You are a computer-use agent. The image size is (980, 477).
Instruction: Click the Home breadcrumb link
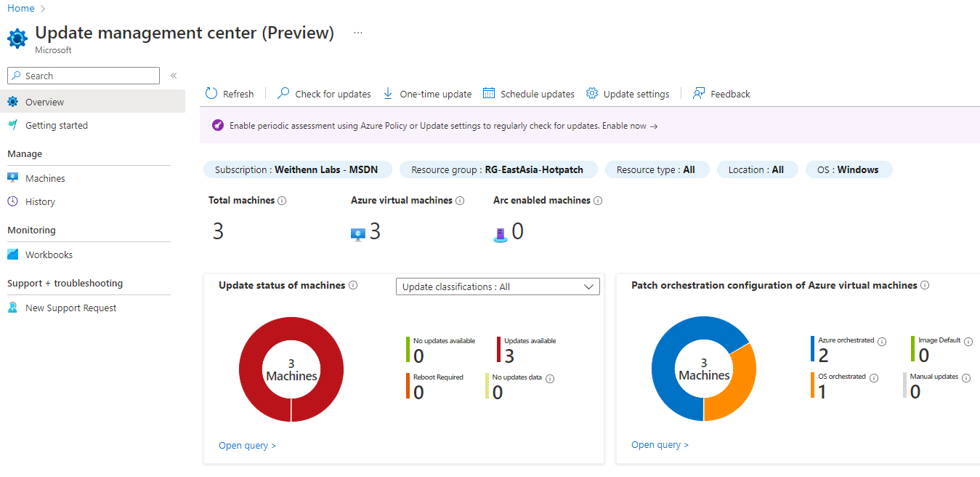[21, 8]
